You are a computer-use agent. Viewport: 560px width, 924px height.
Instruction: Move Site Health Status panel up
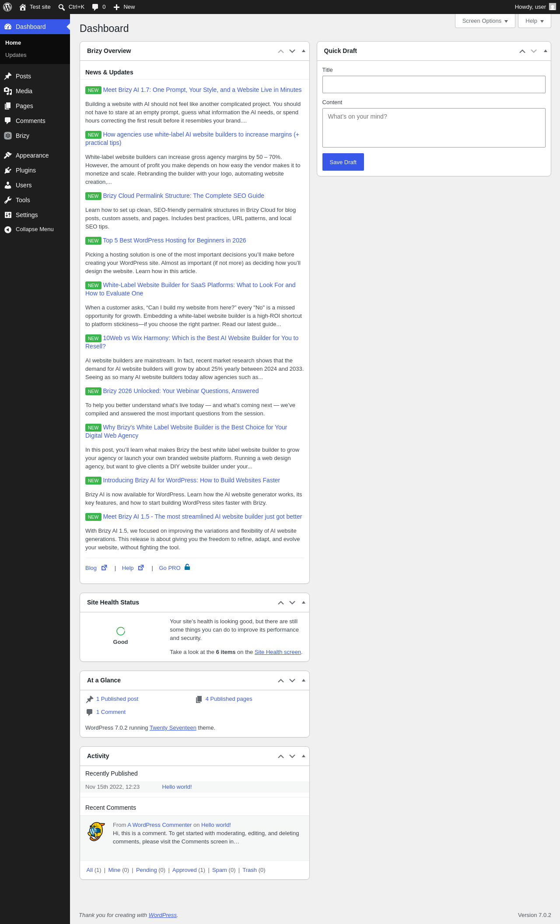281,603
